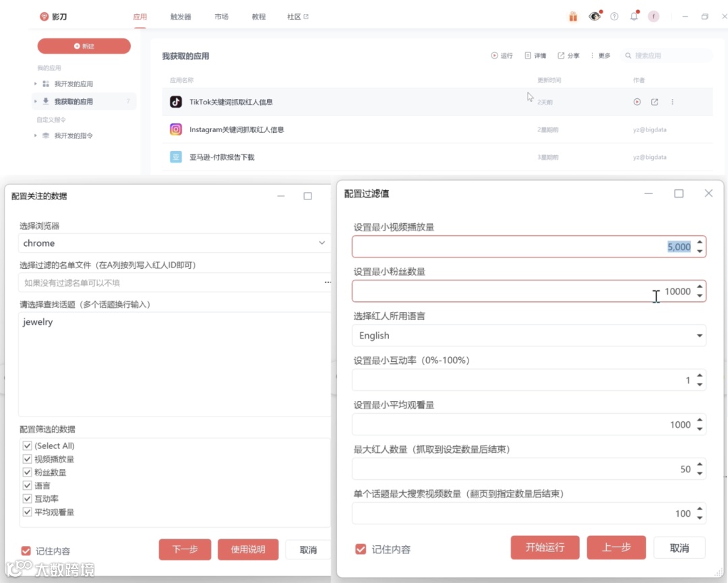The width and height of the screenshot is (728, 583).
Task: Click the 搜索应用 search field
Action: point(666,56)
